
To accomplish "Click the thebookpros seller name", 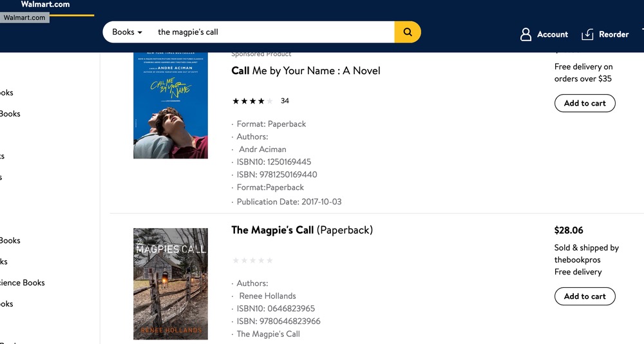I will click(578, 260).
